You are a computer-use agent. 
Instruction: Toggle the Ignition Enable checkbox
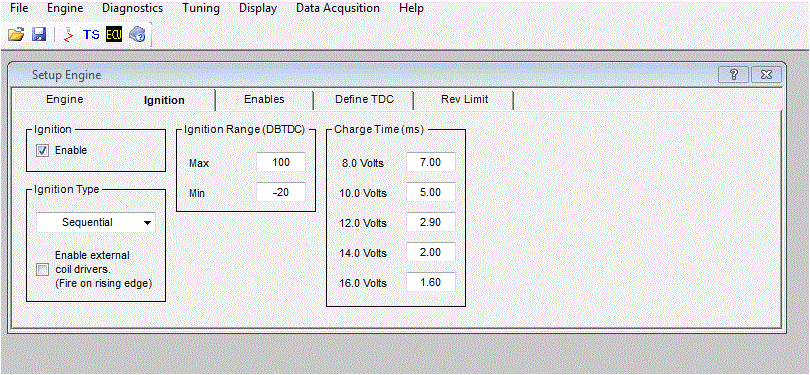43,150
